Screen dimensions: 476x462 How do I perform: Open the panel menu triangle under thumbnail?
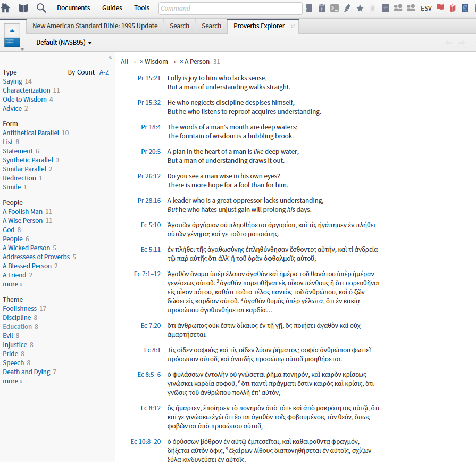22,49
